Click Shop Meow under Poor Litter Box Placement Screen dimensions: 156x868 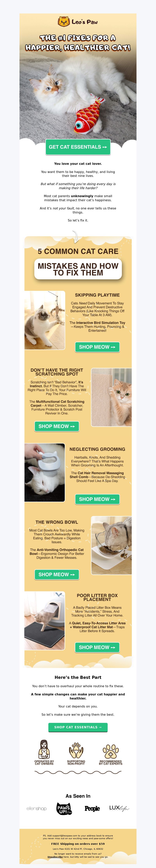click(x=97, y=647)
